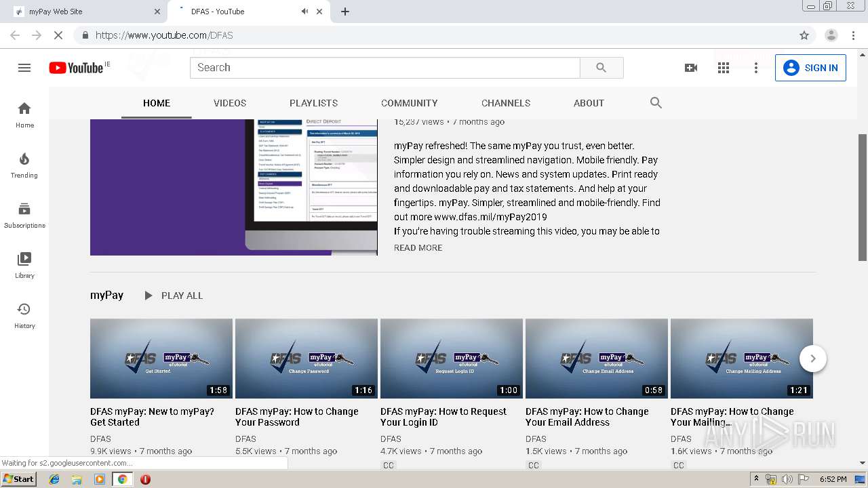Image resolution: width=868 pixels, height=488 pixels.
Task: Click the address bar URL
Action: [164, 35]
